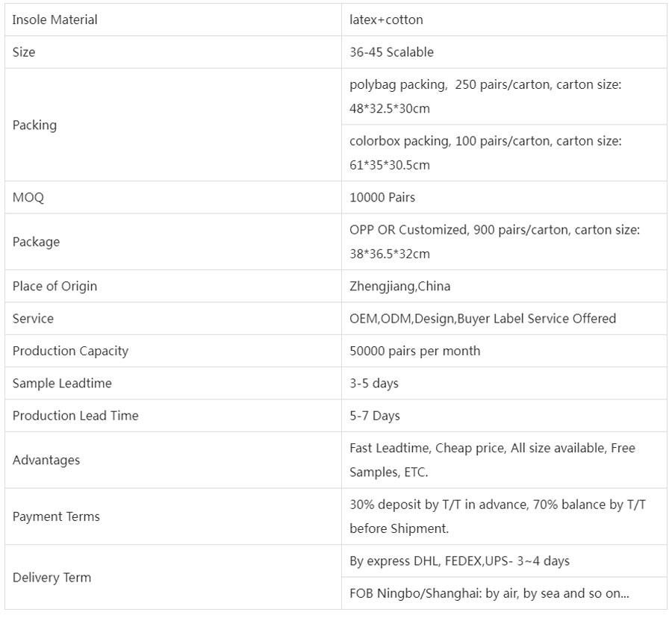Image resolution: width=672 pixels, height=618 pixels.
Task: Select the "10000 Pairs" value
Action: coord(382,198)
